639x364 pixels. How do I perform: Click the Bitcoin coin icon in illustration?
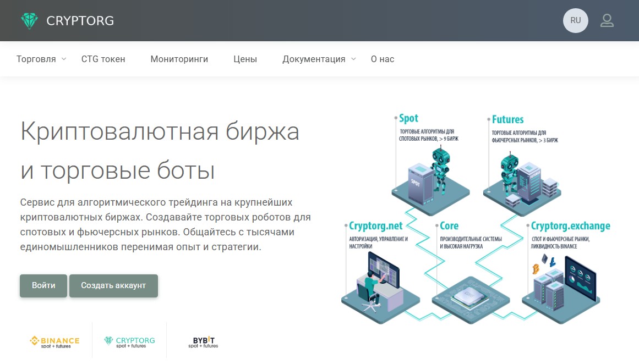click(536, 269)
